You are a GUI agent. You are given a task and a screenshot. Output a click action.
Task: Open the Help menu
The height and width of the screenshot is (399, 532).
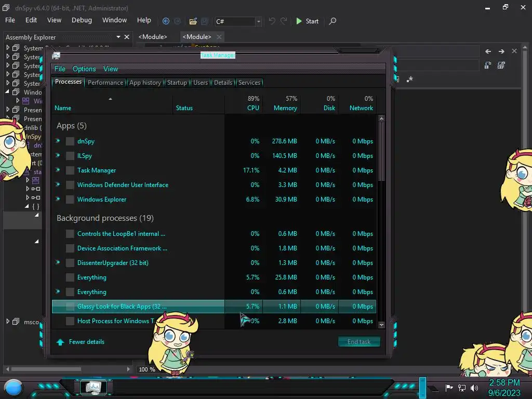144,20
